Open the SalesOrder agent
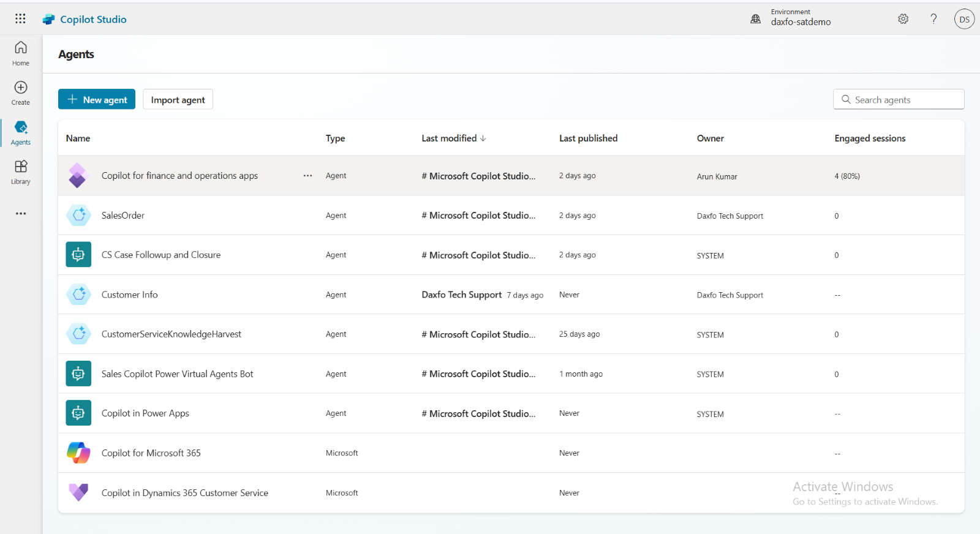The width and height of the screenshot is (980, 534). (123, 216)
